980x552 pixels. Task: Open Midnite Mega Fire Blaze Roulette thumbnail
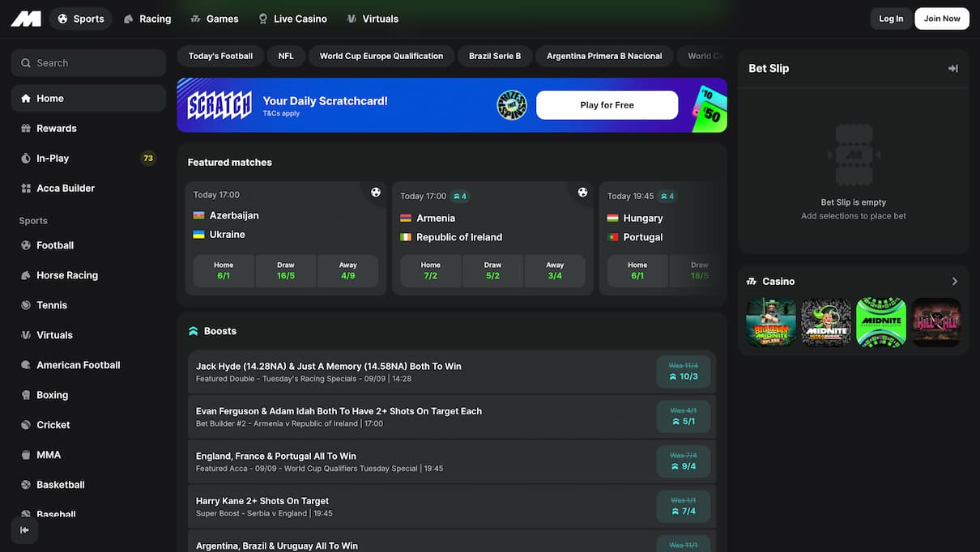point(826,322)
